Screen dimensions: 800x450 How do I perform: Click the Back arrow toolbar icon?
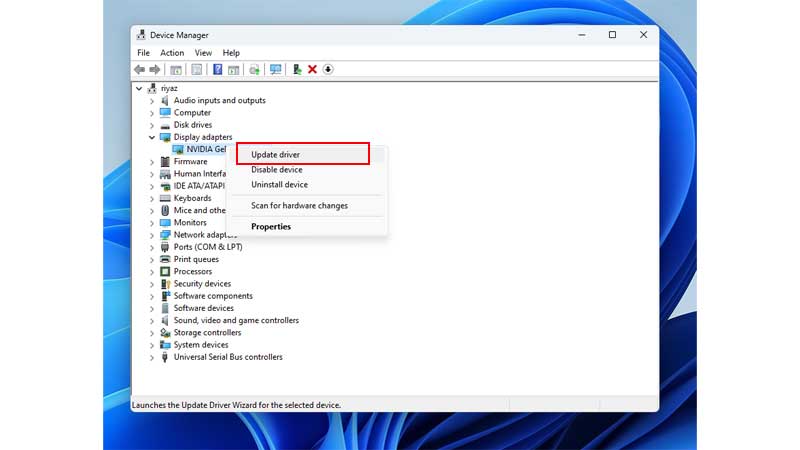(x=139, y=69)
